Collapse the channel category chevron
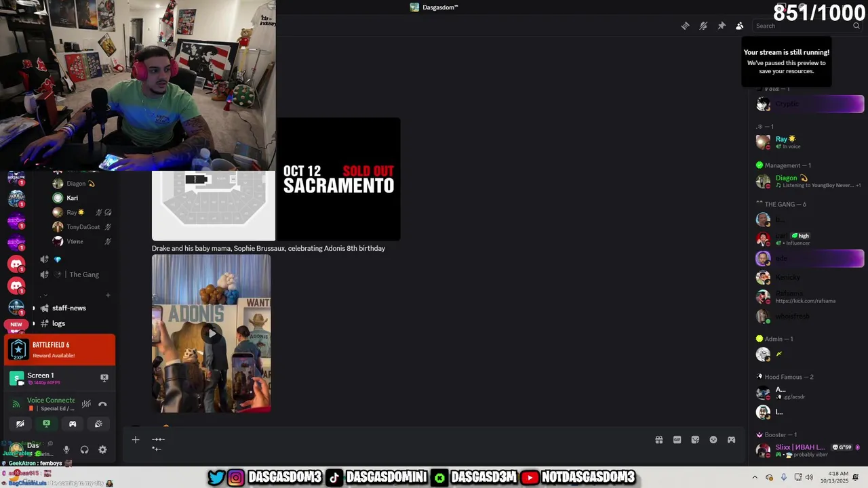The image size is (868, 488). point(44,296)
